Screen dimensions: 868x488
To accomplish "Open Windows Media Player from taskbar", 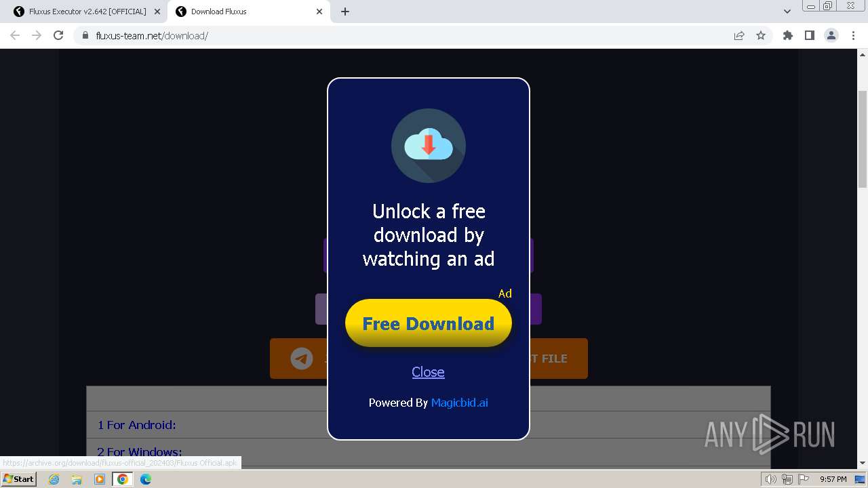I will (100, 479).
